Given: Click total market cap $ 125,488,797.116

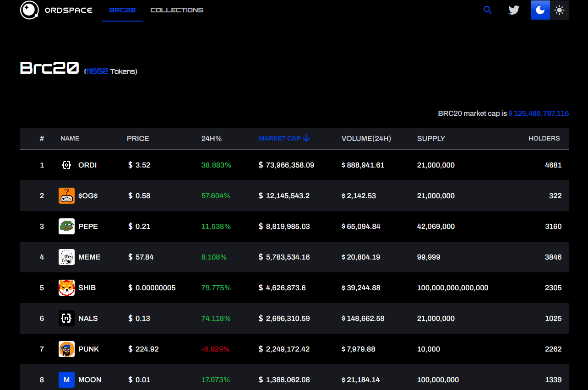Looking at the screenshot, I should [539, 113].
